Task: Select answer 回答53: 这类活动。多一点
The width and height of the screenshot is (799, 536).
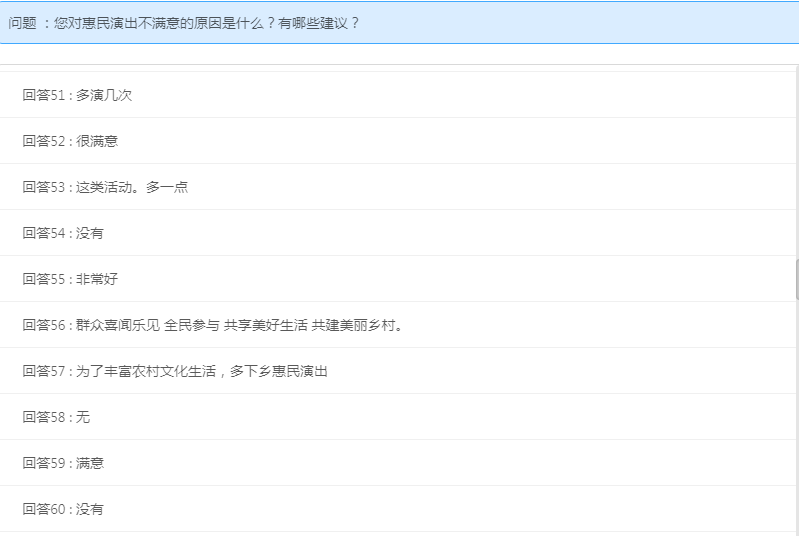Action: [398, 186]
